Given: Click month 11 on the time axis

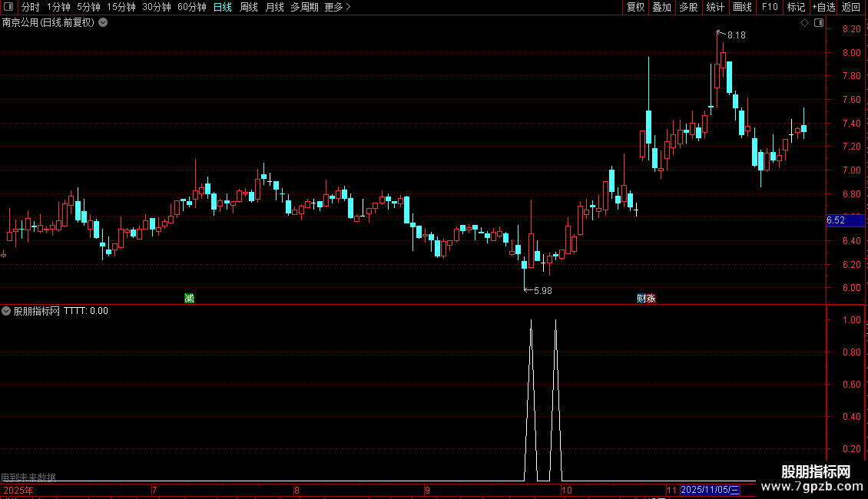Looking at the screenshot, I should point(671,490).
